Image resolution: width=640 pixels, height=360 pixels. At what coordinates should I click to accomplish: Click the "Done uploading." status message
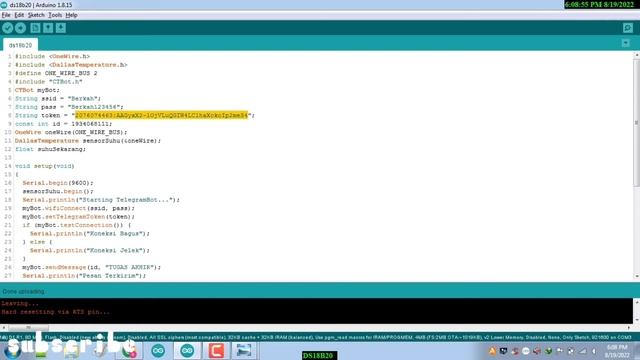(24, 291)
